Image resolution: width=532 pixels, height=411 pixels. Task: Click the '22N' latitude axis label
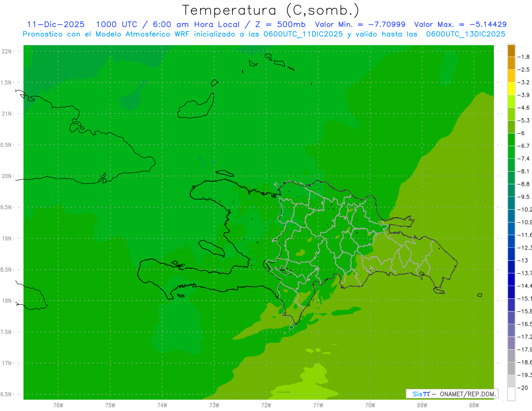(8, 51)
